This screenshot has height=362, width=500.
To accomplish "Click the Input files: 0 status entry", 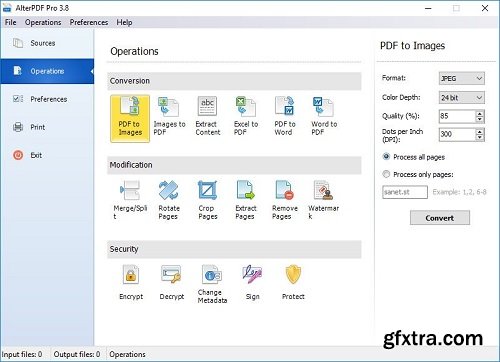I will point(22,354).
